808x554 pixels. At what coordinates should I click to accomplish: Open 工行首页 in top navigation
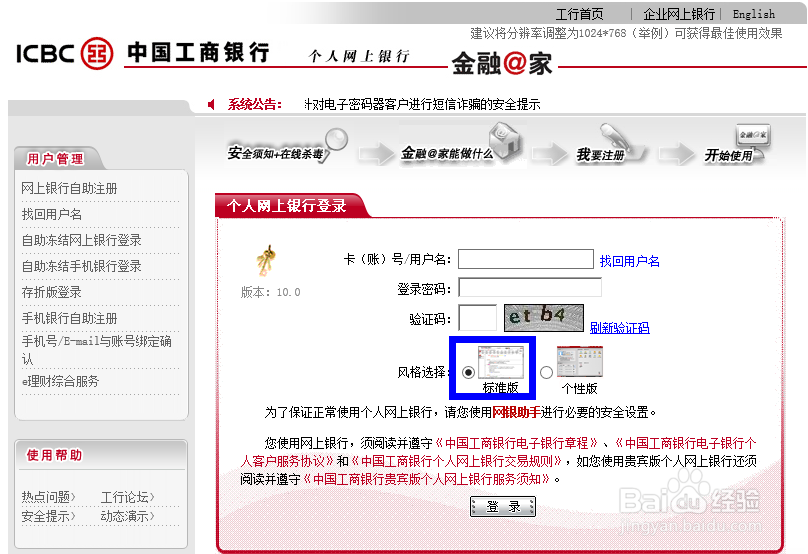[x=579, y=14]
